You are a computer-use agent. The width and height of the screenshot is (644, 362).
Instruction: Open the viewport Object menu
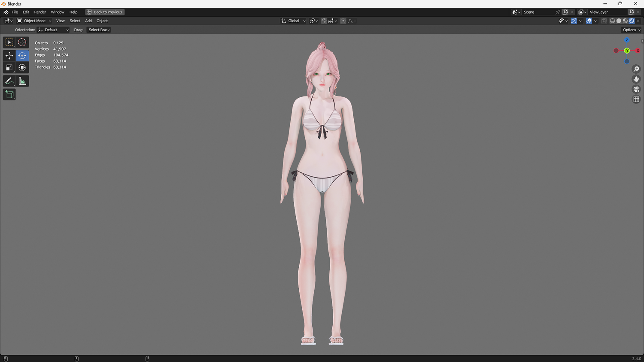click(x=102, y=21)
